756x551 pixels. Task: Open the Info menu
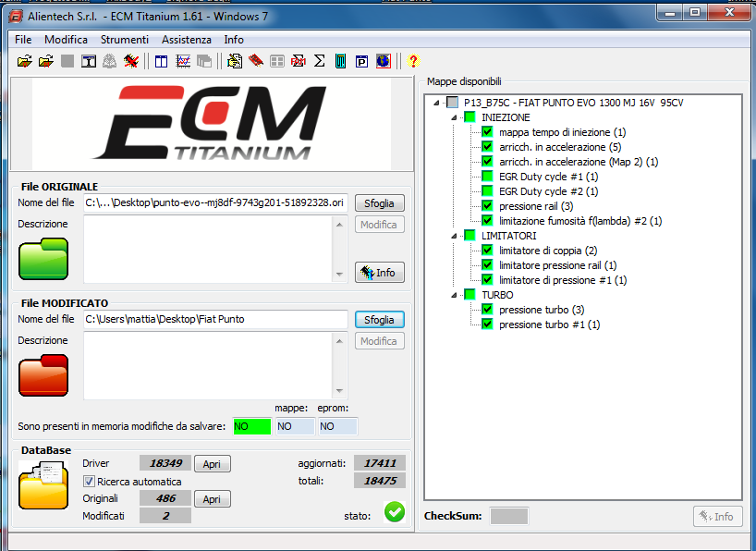[x=234, y=40]
